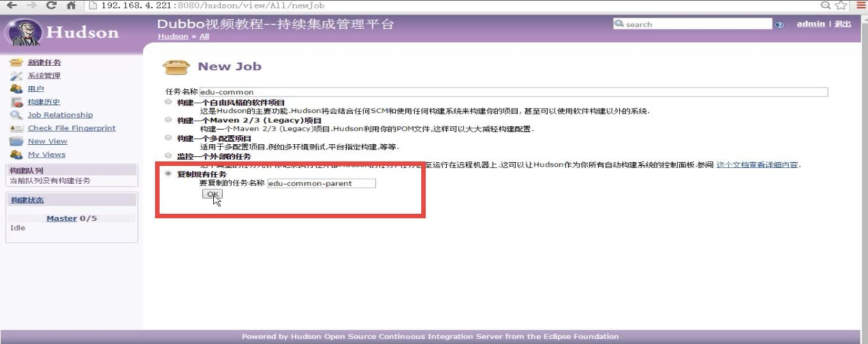Click the 当前队列没有构建任务 text
868x344 pixels.
click(x=50, y=181)
